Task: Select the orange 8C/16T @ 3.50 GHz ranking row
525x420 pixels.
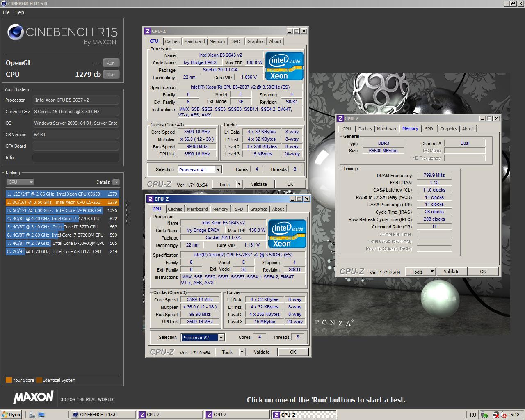Action: click(x=62, y=202)
